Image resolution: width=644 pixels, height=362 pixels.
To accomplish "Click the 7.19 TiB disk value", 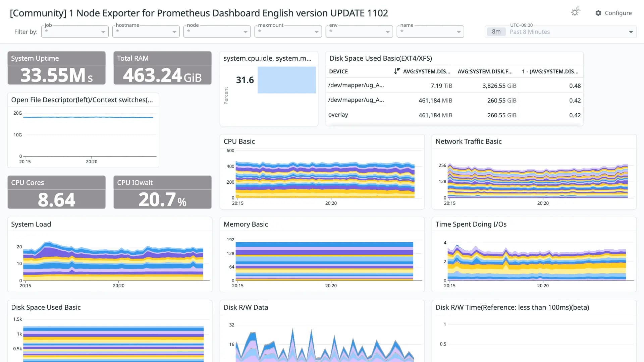I will 441,86.
